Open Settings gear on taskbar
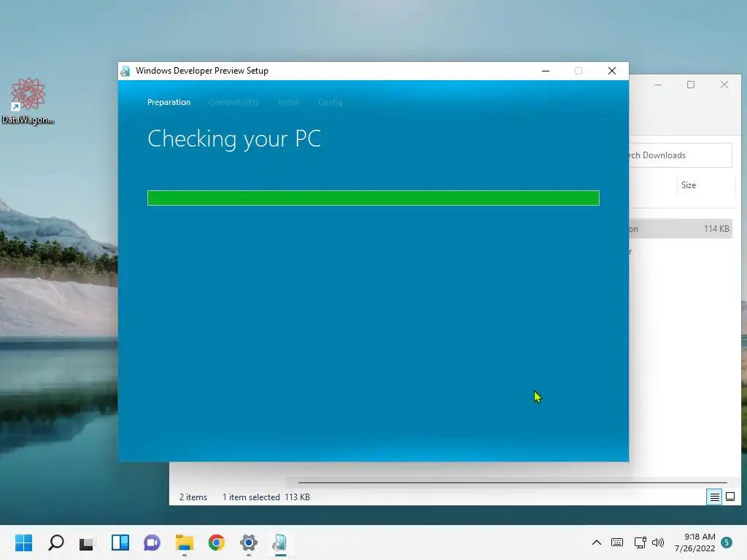Image resolution: width=747 pixels, height=560 pixels. click(248, 542)
